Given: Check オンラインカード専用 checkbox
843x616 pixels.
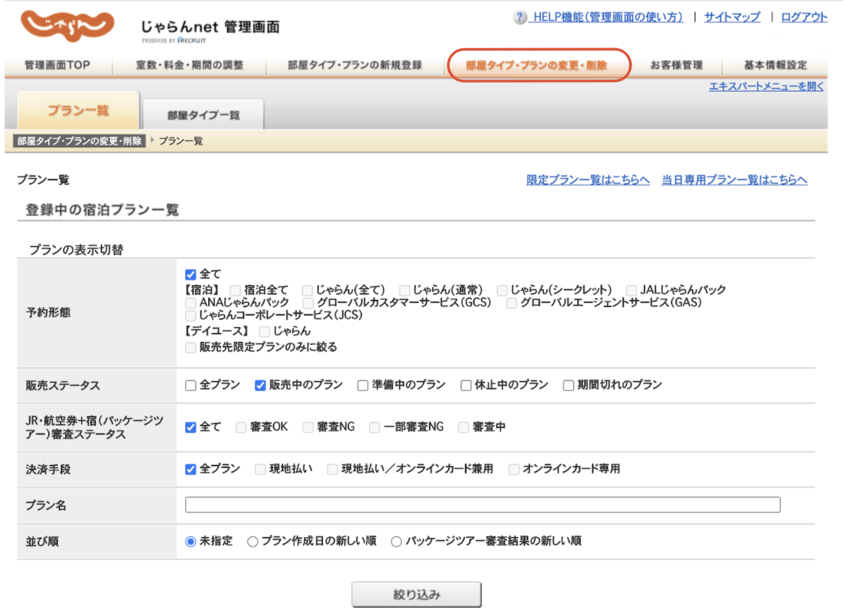Looking at the screenshot, I should point(514,469).
